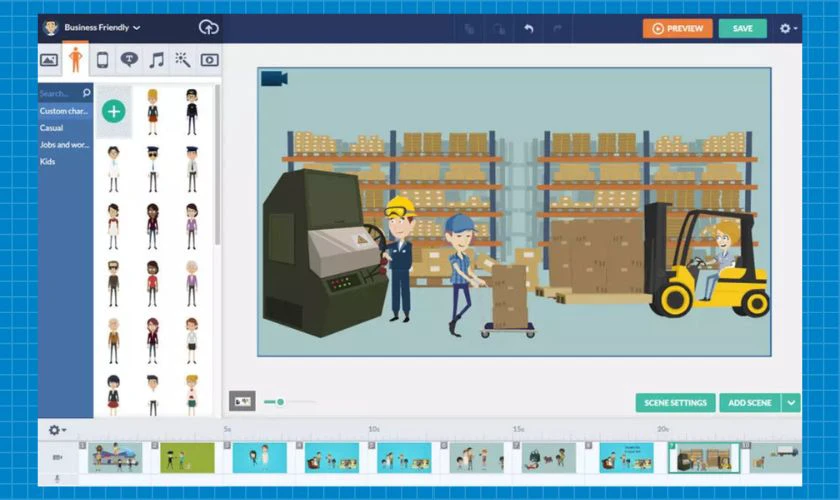Open scene 8 thumbnail in timeline
Viewport: 840px width, 500px height.
(x=626, y=458)
